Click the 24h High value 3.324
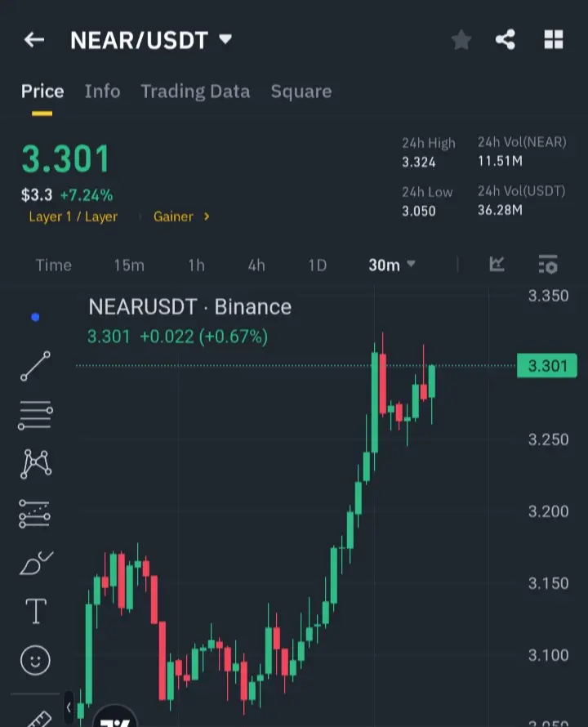The height and width of the screenshot is (727, 588). (x=419, y=163)
